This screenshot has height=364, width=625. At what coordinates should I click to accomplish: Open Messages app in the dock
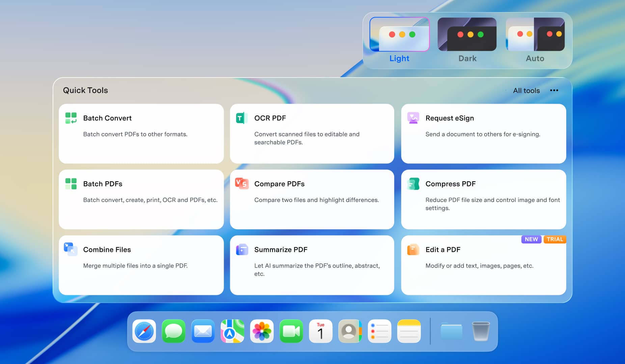tap(173, 331)
